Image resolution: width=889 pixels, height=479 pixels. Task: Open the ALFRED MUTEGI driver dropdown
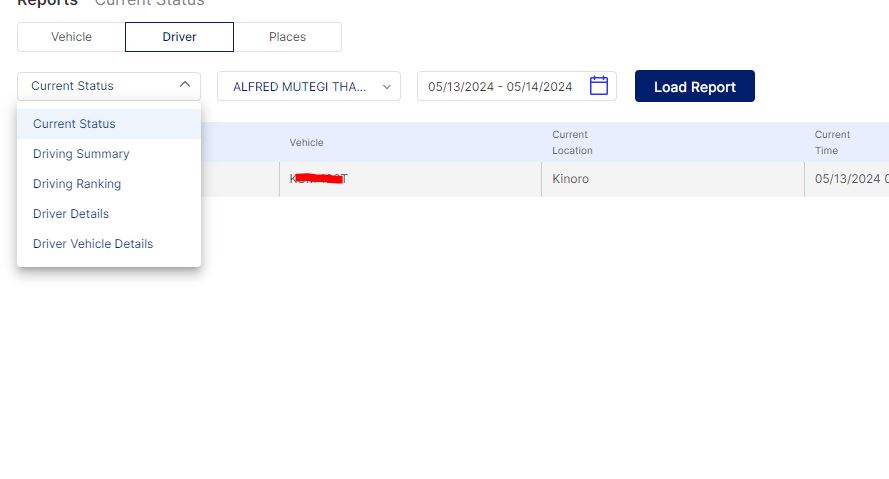[300, 87]
